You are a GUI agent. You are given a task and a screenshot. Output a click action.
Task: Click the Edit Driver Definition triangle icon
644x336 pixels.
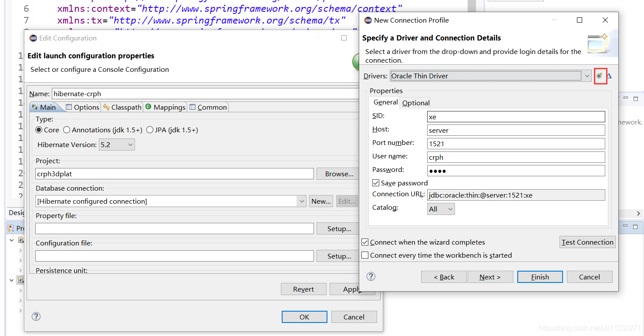coord(609,76)
